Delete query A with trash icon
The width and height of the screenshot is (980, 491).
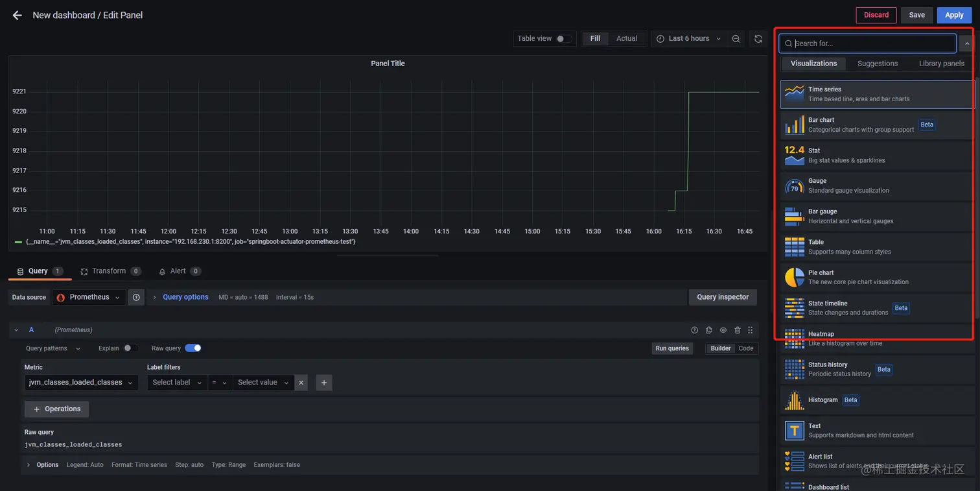[x=737, y=330]
